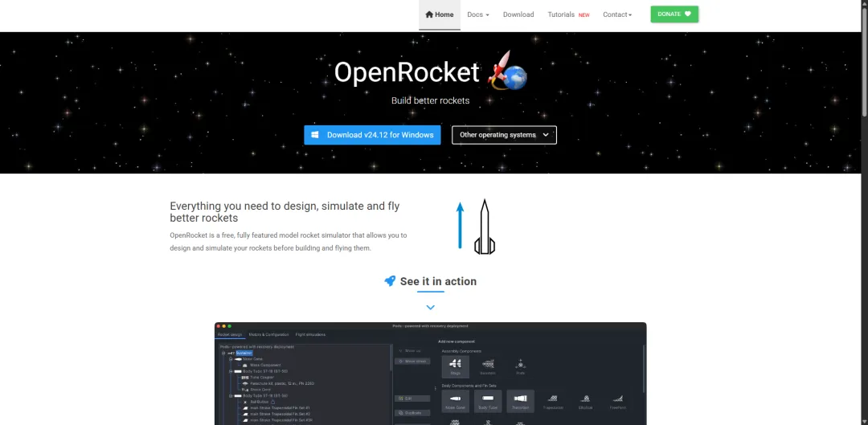Select the Rocket design tab in app screenshot
This screenshot has height=425, width=868.
230,335
